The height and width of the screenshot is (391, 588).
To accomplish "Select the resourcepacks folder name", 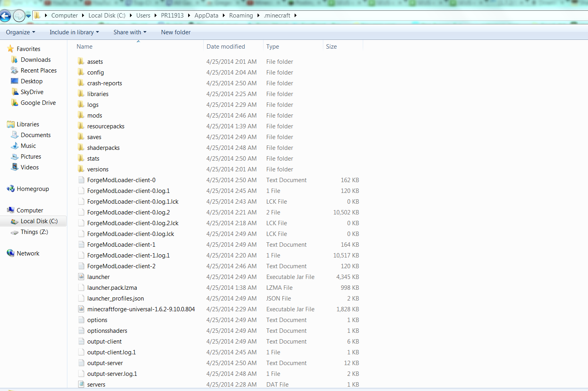I will click(x=106, y=126).
